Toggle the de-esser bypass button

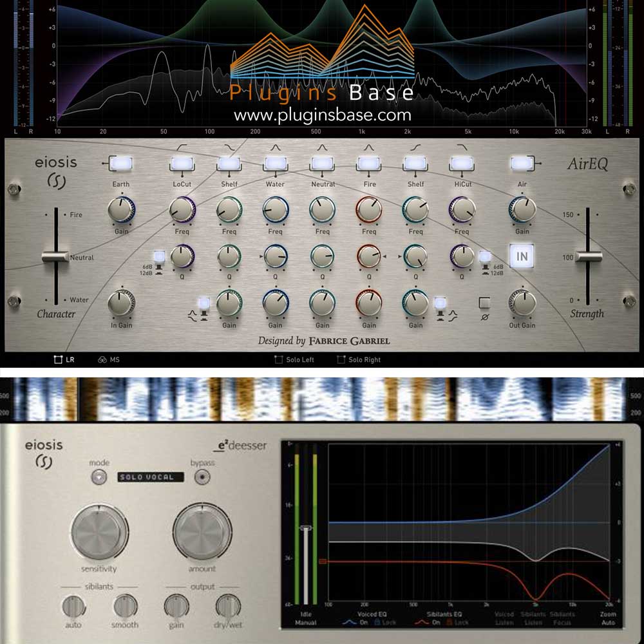(202, 477)
